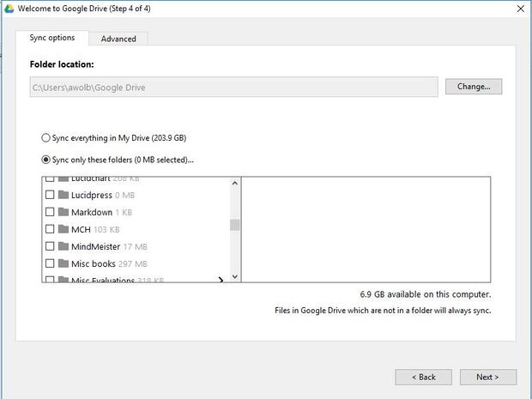The width and height of the screenshot is (532, 399).
Task: Click the MCH folder name
Action: (x=81, y=229)
